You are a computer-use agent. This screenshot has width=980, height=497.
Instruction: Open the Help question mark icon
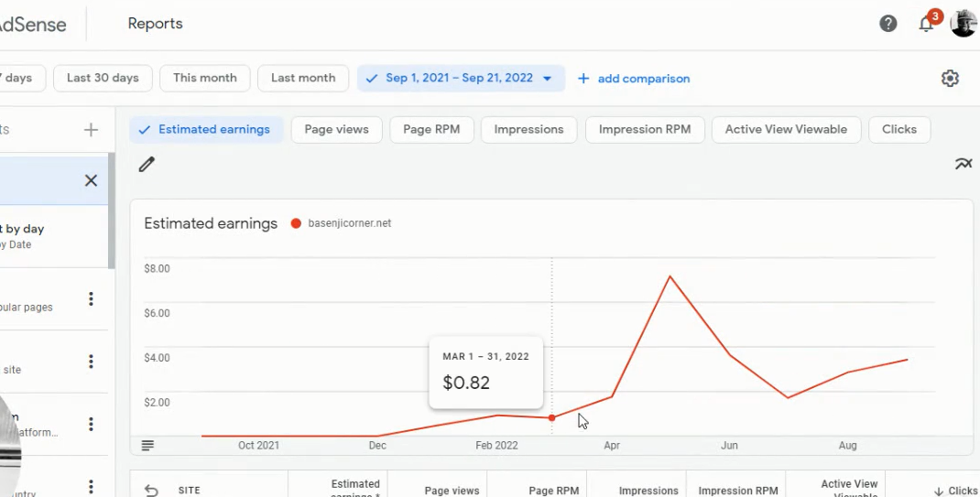[x=888, y=24]
